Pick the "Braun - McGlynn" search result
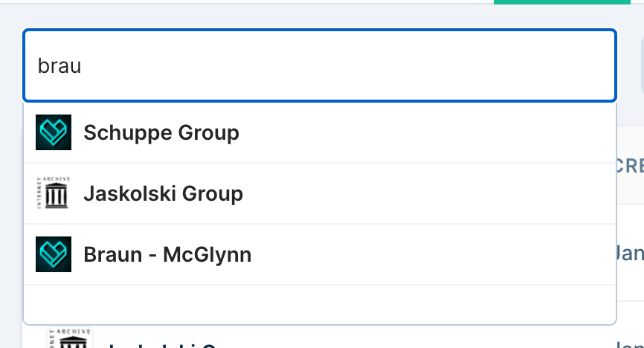 (167, 255)
